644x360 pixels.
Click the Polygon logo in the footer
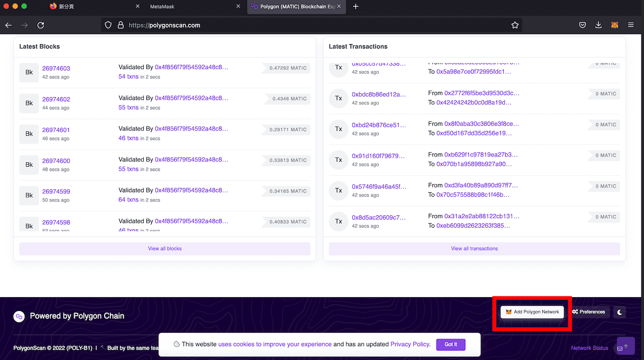(19, 316)
